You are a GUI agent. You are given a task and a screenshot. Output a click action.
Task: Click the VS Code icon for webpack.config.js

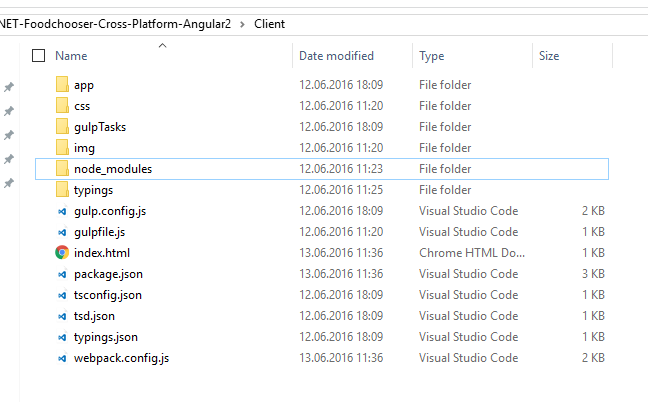[x=62, y=358]
